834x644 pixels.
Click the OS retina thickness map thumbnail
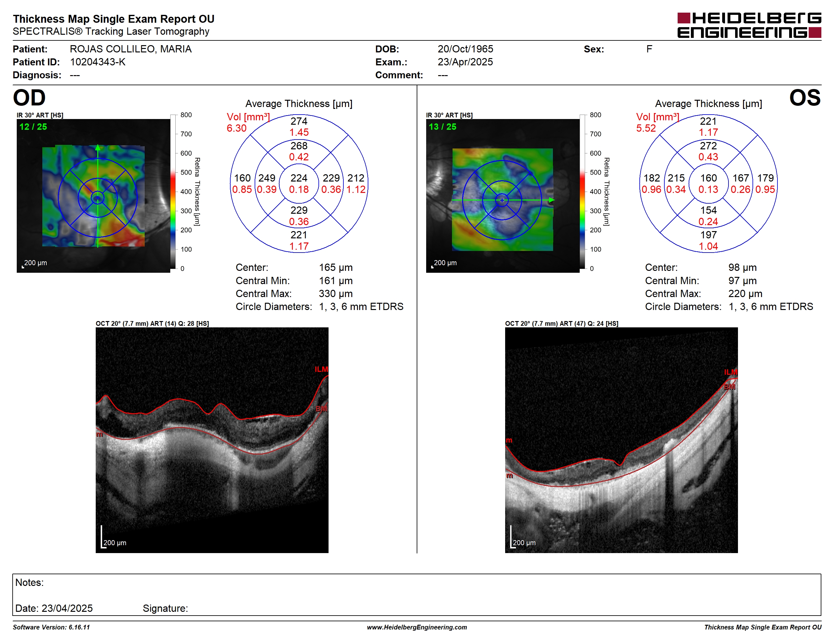point(503,196)
